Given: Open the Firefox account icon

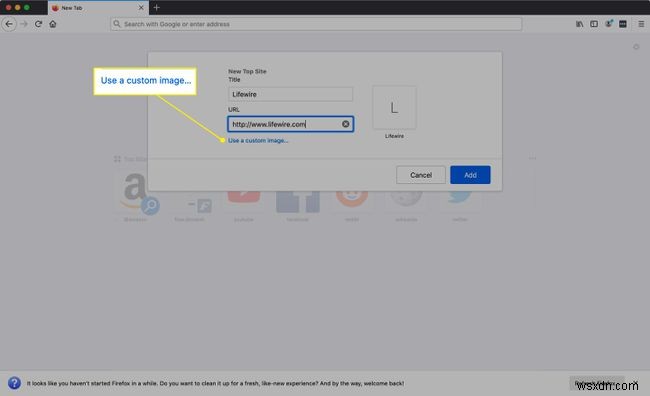Looking at the screenshot, I should tap(608, 24).
